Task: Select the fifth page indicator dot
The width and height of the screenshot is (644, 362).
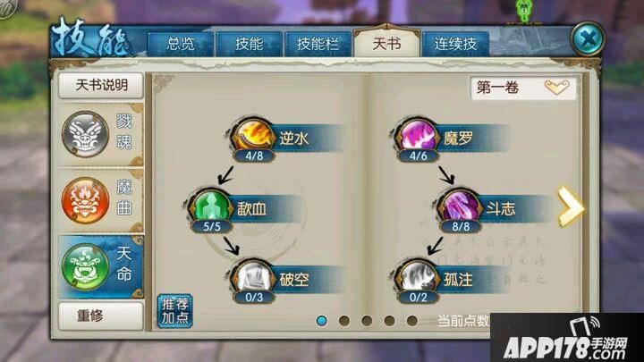Action: click(x=412, y=321)
